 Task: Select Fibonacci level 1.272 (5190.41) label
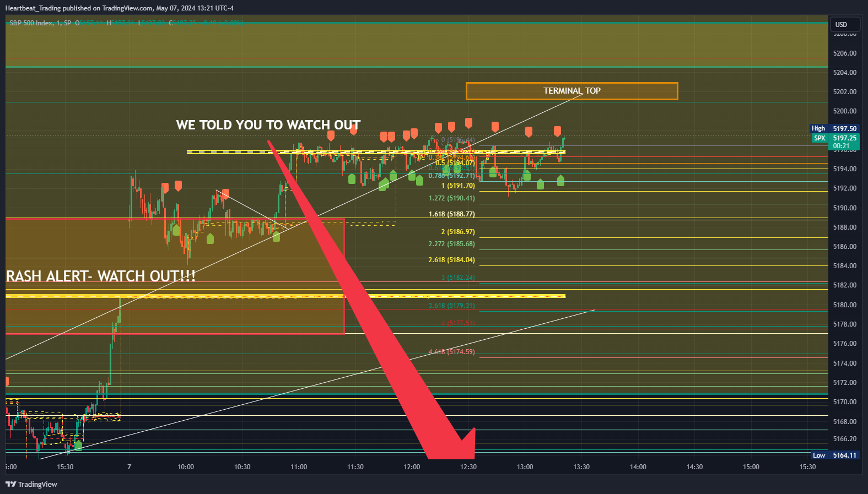pyautogui.click(x=451, y=198)
